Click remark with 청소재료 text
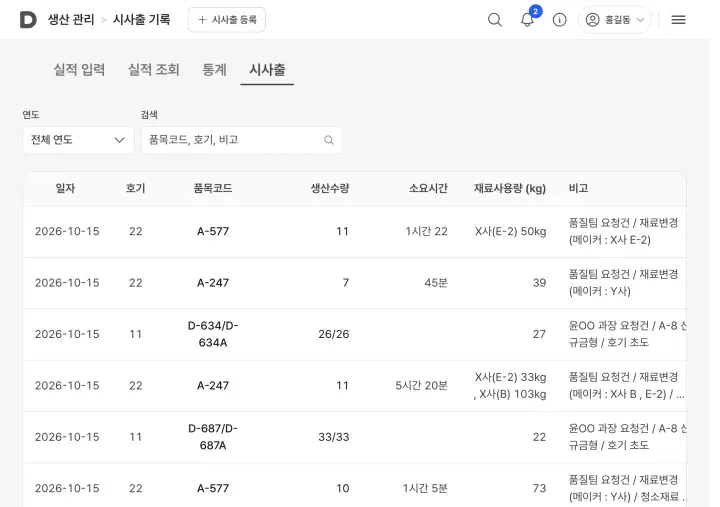 coord(627,488)
